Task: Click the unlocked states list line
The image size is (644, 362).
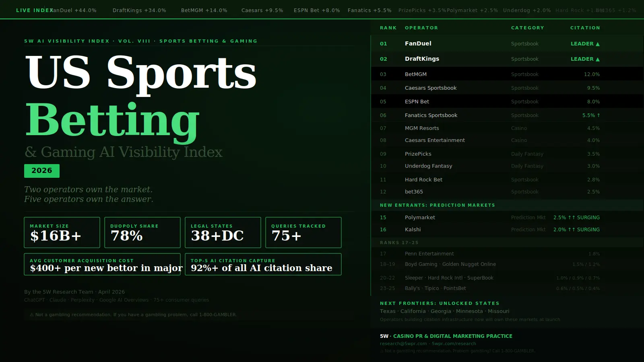Action: (x=445, y=311)
